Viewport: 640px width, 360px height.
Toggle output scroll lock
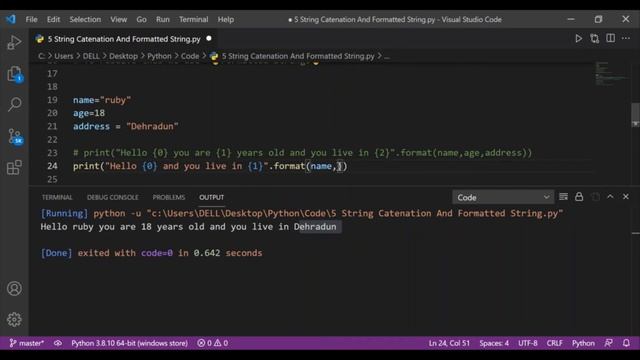click(579, 197)
